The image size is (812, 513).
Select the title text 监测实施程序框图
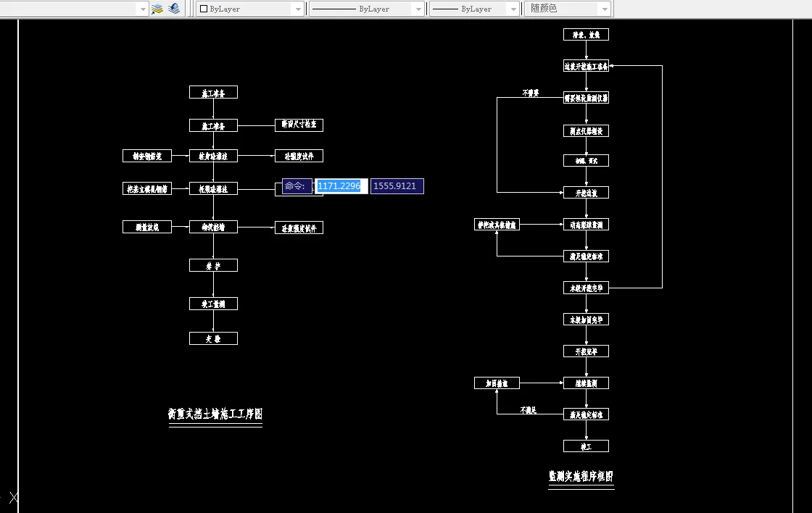(x=581, y=476)
